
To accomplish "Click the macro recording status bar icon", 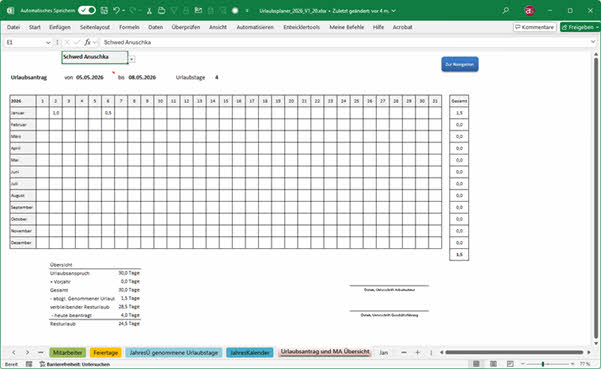I will 29,364.
